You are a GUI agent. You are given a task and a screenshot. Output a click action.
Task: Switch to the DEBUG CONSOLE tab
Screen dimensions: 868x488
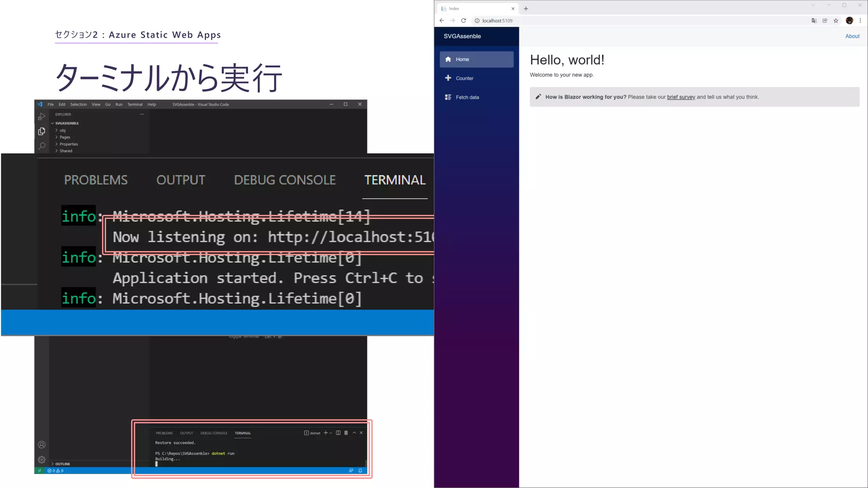point(284,180)
